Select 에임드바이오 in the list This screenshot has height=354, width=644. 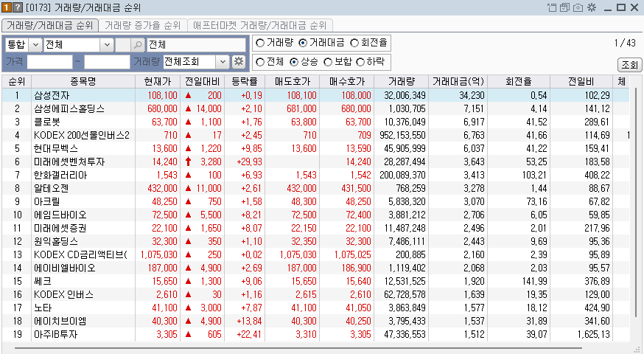click(315, 215)
